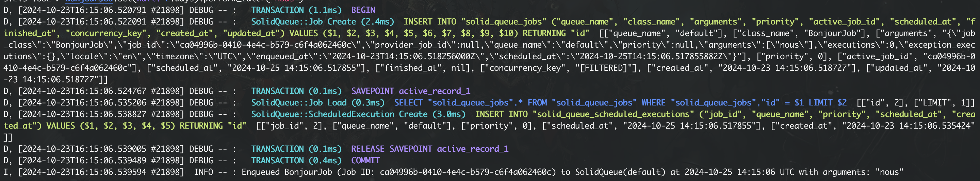Image resolution: width=980 pixels, height=181 pixels.
Task: Click the "TRANSACTION (0.4ms)" label
Action: coord(296,161)
